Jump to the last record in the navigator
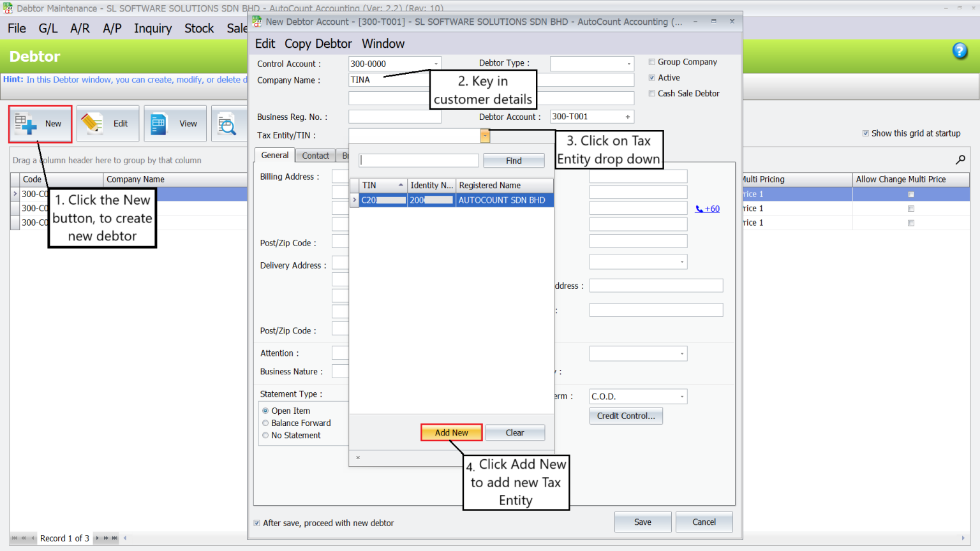The image size is (980, 551). coord(115,538)
